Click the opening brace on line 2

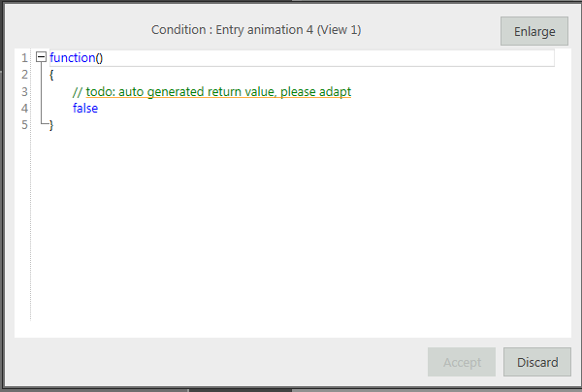click(x=51, y=75)
